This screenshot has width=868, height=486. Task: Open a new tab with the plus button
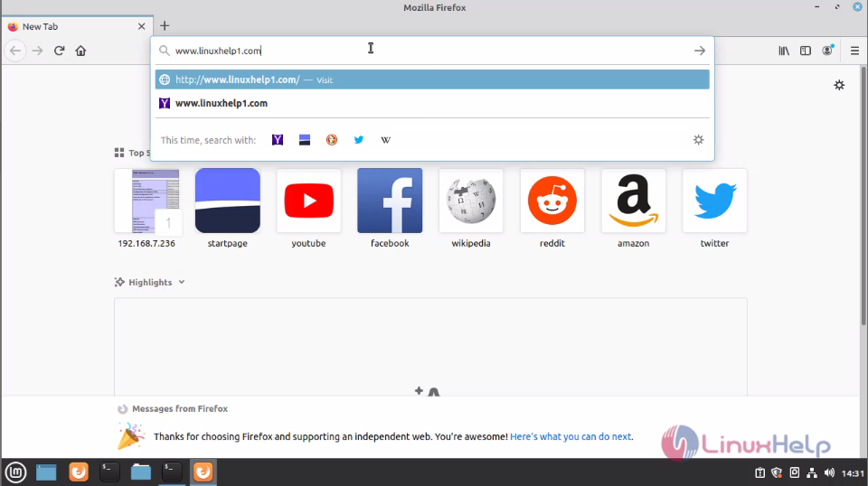pos(165,26)
